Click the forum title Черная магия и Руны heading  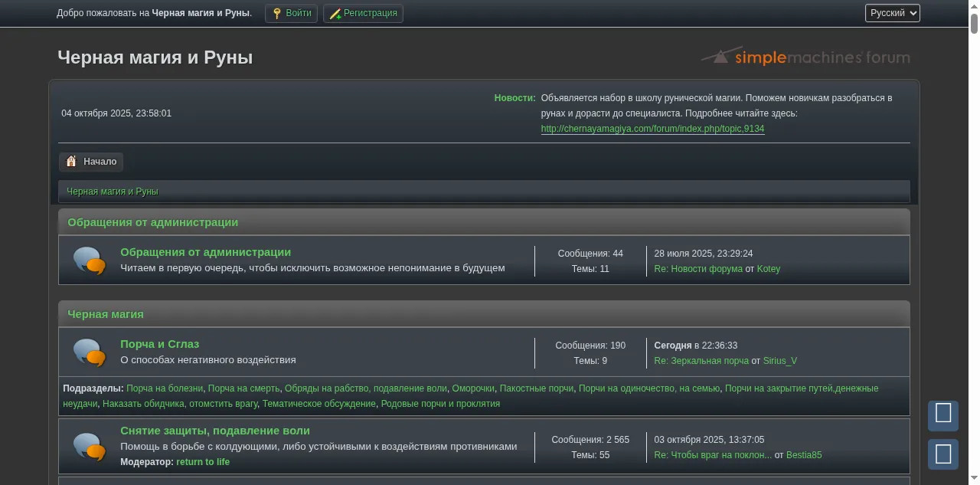155,57
